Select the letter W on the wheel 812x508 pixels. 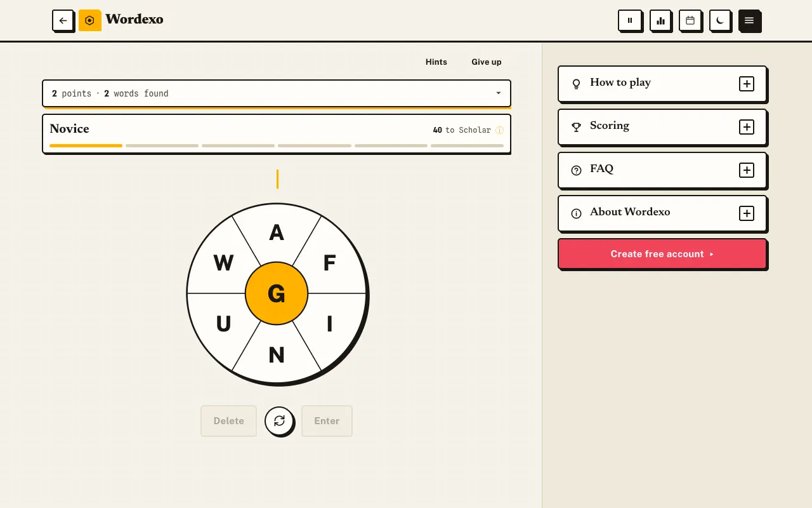223,263
